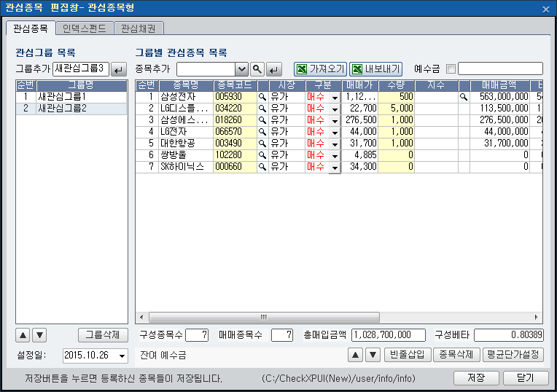
Task: Open the 종목추가 combo box dropdown
Action: 241,69
